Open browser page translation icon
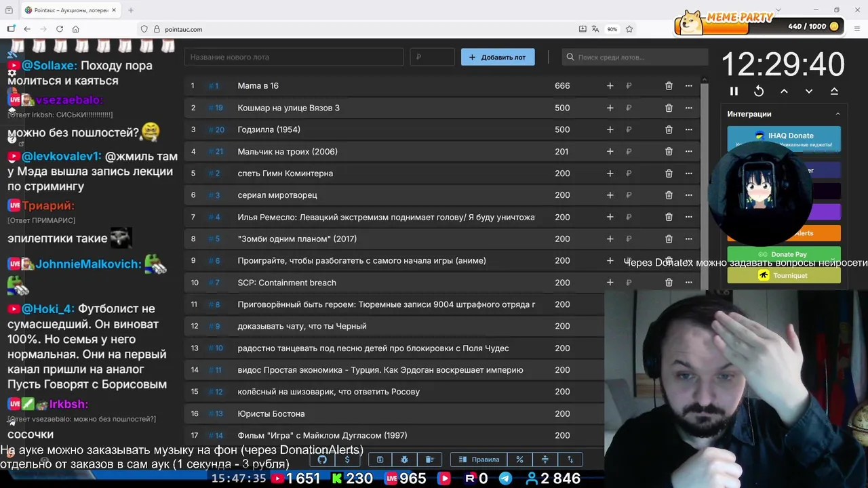 [x=595, y=29]
